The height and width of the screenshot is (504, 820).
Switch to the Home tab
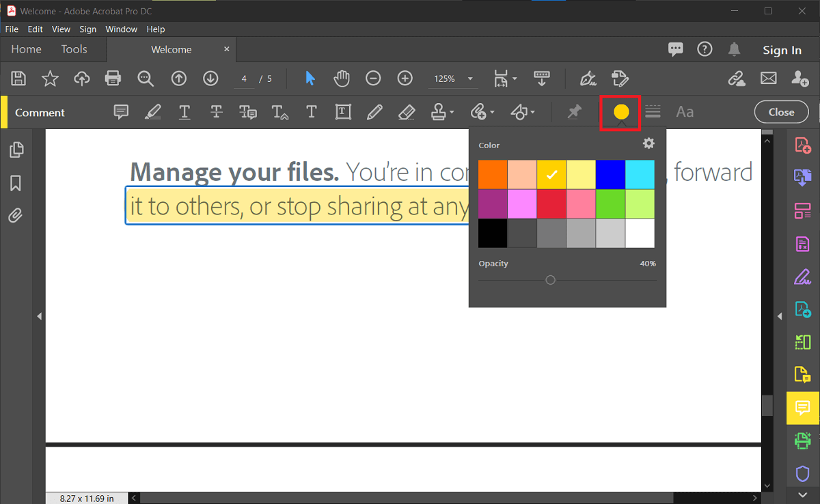pyautogui.click(x=26, y=49)
